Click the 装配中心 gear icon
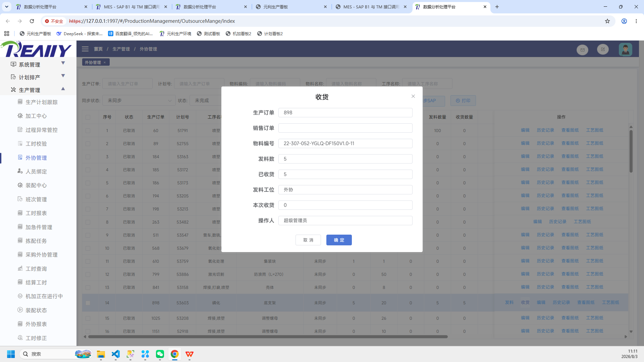Image resolution: width=644 pixels, height=362 pixels. [20, 185]
